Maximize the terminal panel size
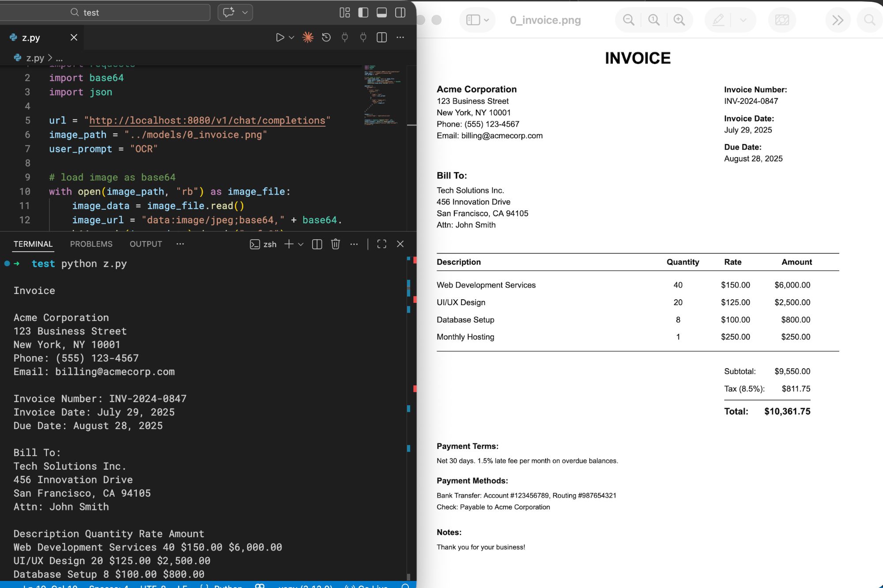 coord(381,244)
